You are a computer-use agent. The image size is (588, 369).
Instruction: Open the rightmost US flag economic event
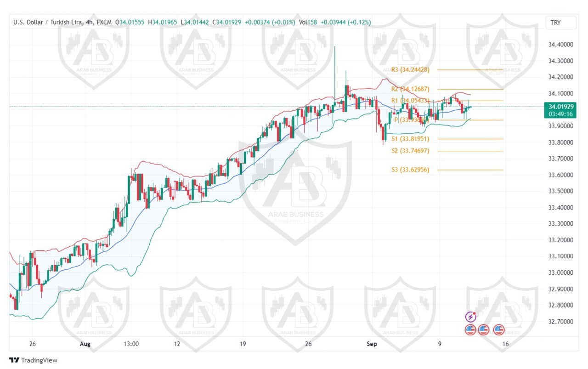click(499, 329)
